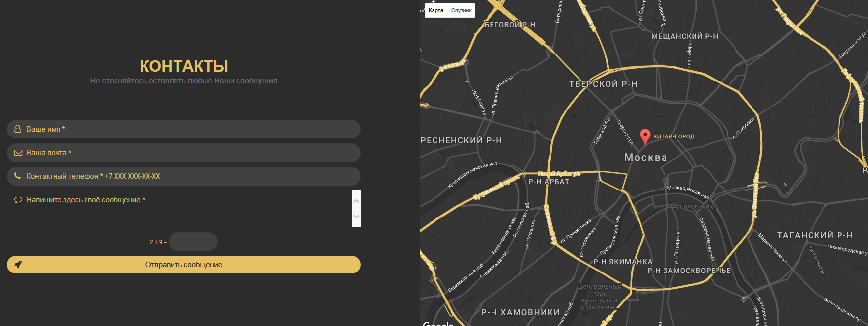Screen dimensions: 868x326
Task: Select the red map marker pin
Action: (645, 136)
